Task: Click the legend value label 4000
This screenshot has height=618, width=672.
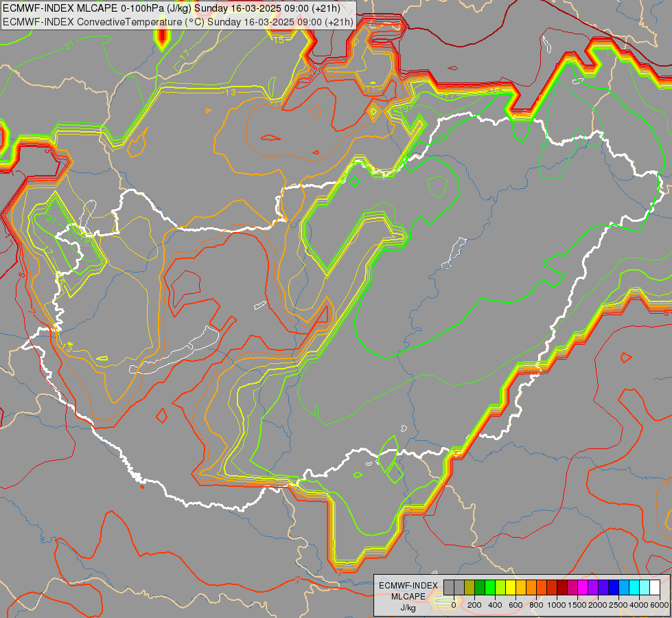Action: (x=639, y=605)
